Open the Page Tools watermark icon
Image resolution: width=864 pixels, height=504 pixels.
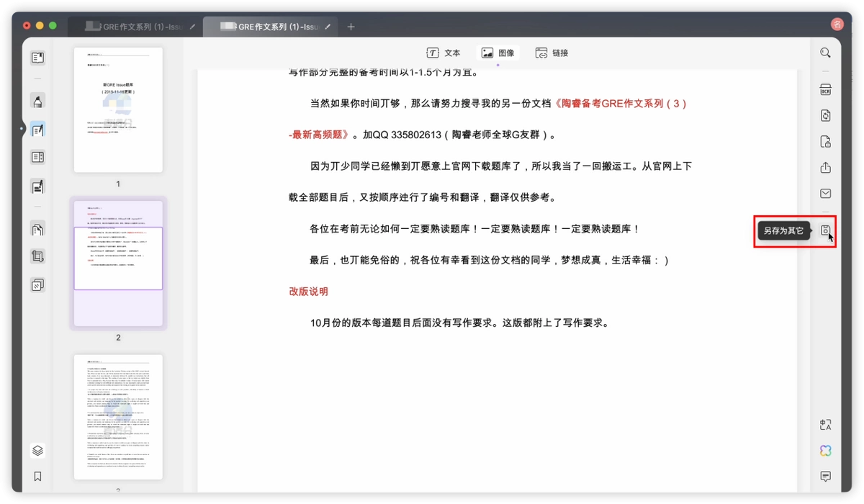coord(37,285)
